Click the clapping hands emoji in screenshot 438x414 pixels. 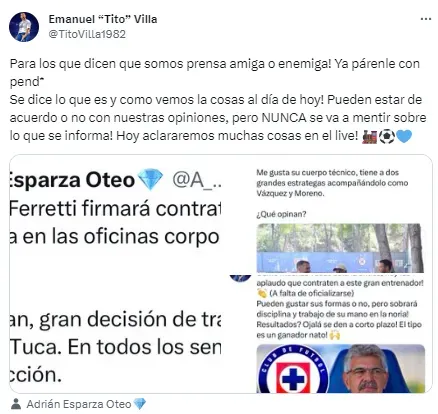pos(262,293)
